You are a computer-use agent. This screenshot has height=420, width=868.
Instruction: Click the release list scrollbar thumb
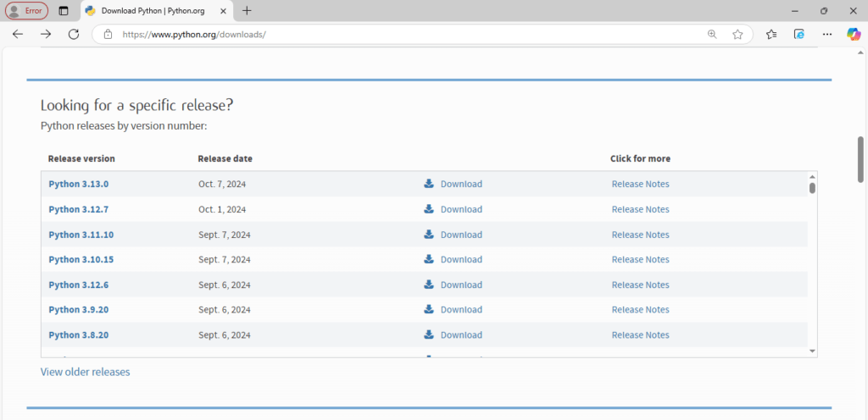[812, 188]
